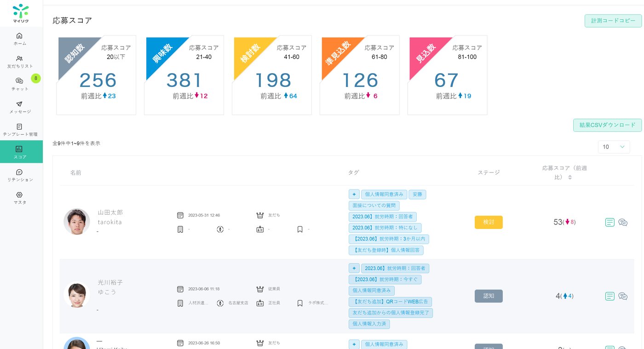Click the 結果CSVダウンロード button
Screen dimensions: 644x349
607,125
